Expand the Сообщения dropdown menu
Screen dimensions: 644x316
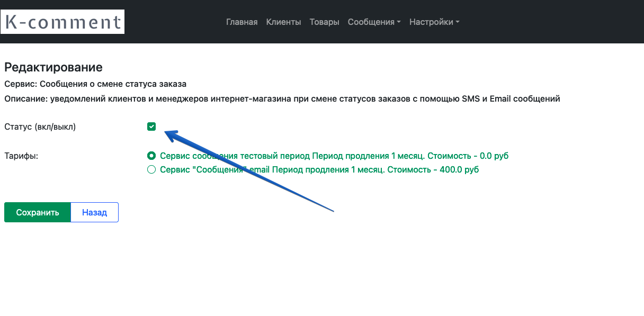tap(374, 22)
